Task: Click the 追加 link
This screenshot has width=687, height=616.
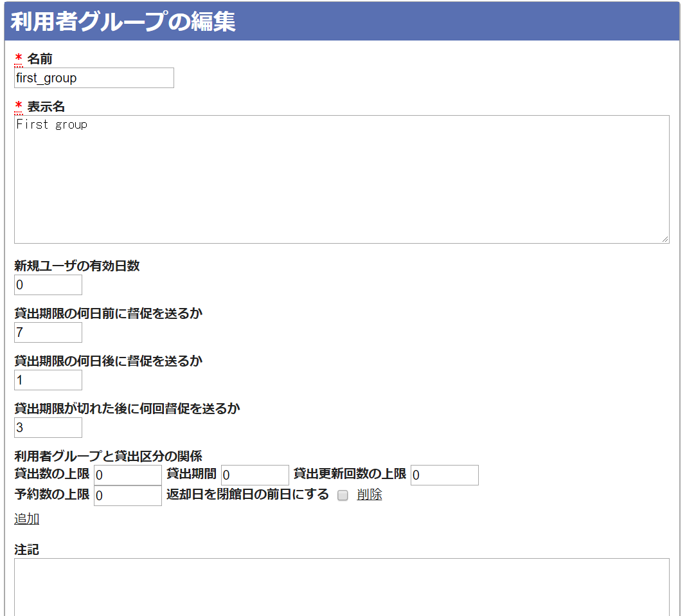Action: 27,519
